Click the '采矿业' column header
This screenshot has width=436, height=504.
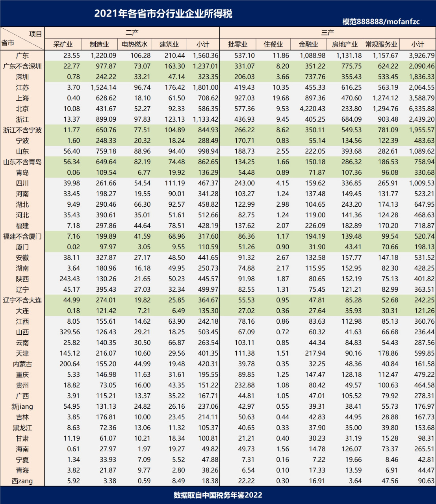tap(63, 44)
